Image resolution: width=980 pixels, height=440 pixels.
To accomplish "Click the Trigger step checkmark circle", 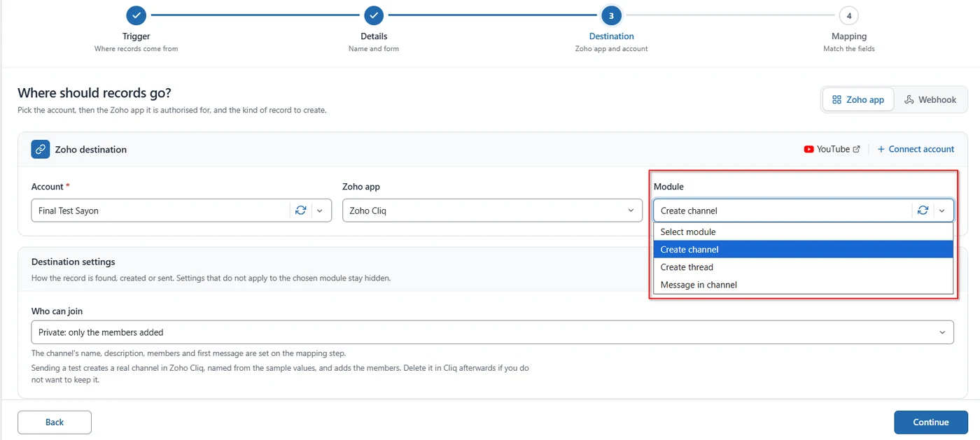I will [x=136, y=15].
